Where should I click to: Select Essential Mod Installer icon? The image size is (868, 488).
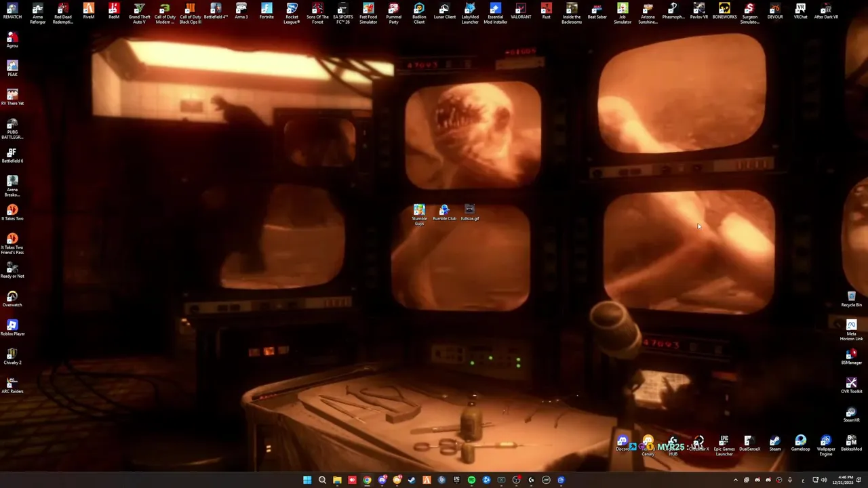495,13
